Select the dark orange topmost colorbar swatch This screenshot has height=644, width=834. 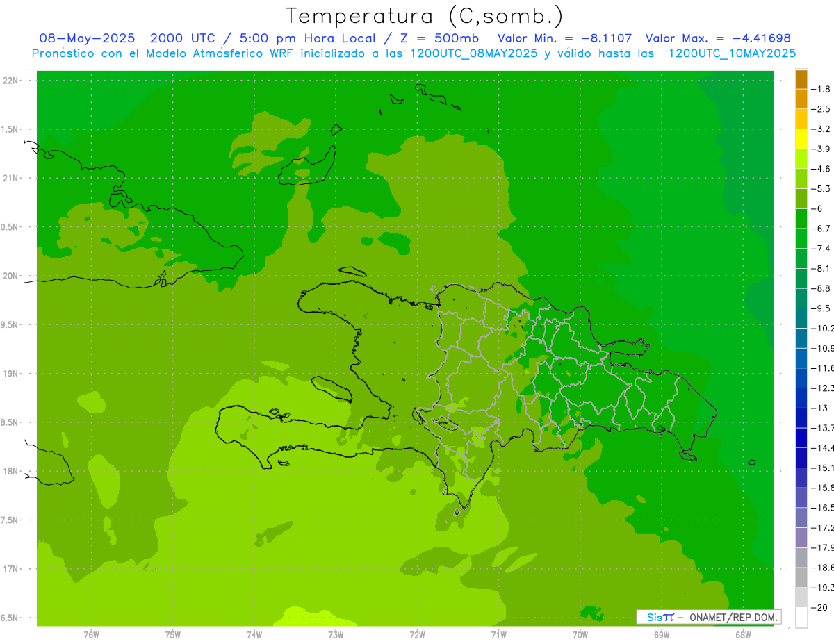click(801, 79)
